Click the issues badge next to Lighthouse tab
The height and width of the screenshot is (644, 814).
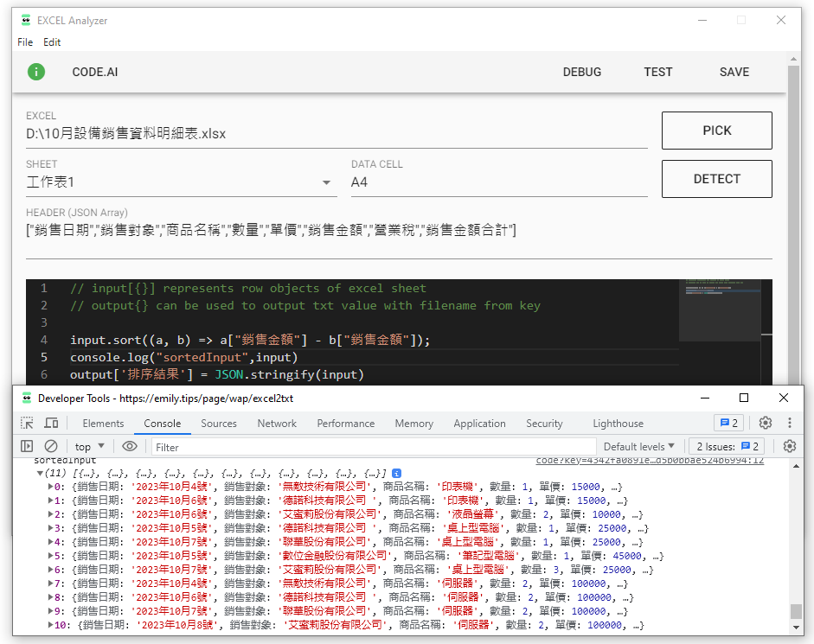tap(729, 423)
